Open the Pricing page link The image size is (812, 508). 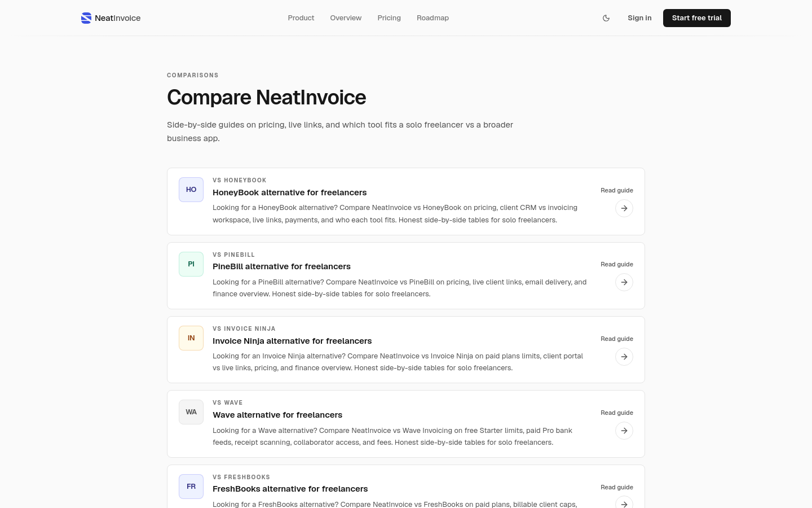(389, 18)
